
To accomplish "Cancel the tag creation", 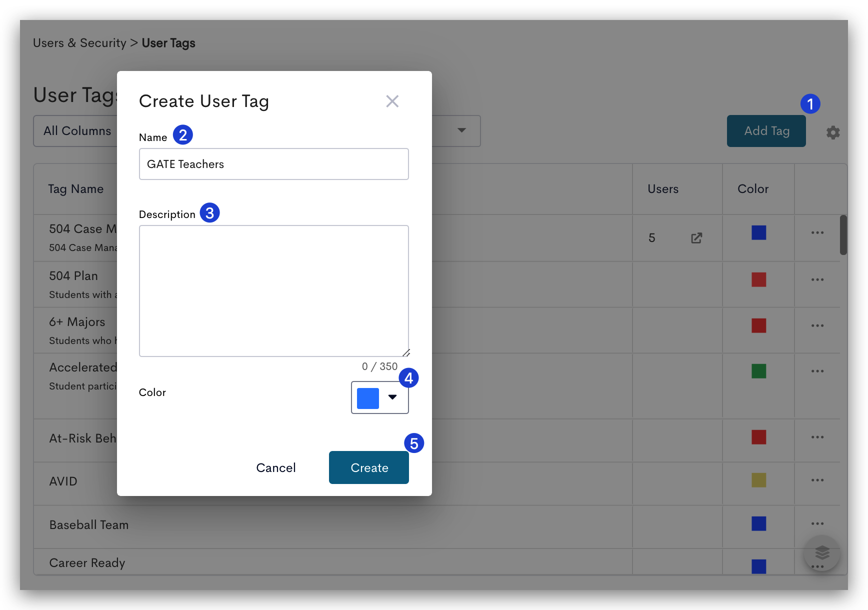I will click(276, 467).
